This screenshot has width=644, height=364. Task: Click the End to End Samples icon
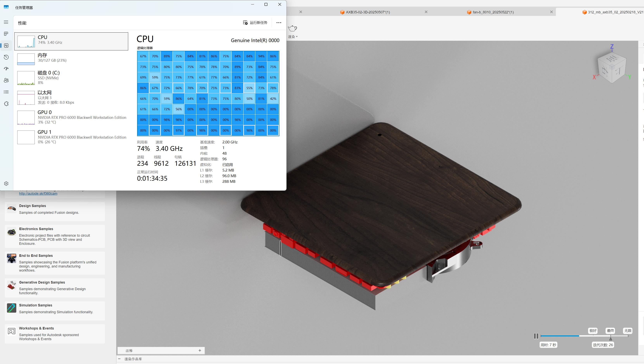click(x=11, y=259)
